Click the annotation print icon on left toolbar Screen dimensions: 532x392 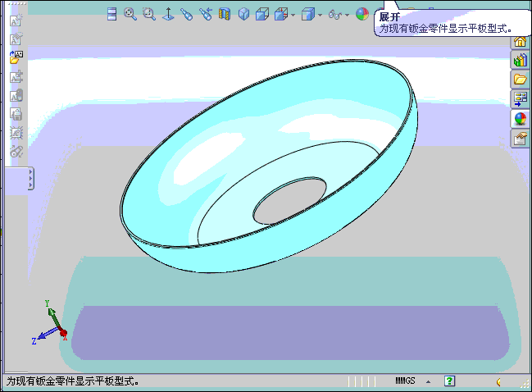click(x=16, y=114)
